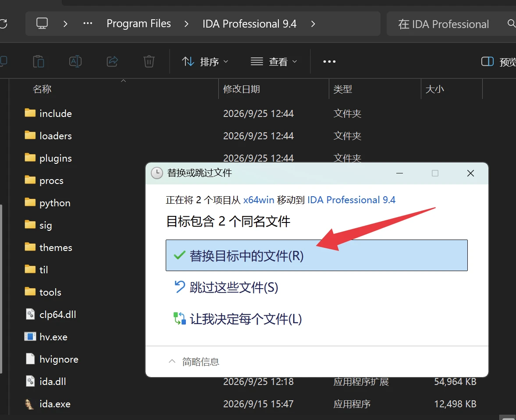This screenshot has height=420, width=516.
Task: Click loaders row type 文件夹
Action: pos(347,136)
